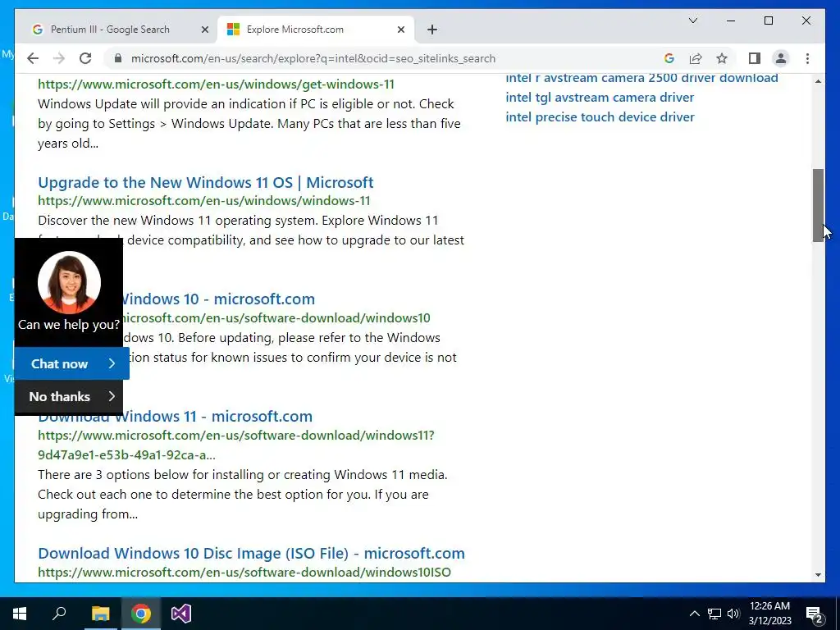This screenshot has width=840, height=630.
Task: Open taskbar search magnifier
Action: (59, 614)
